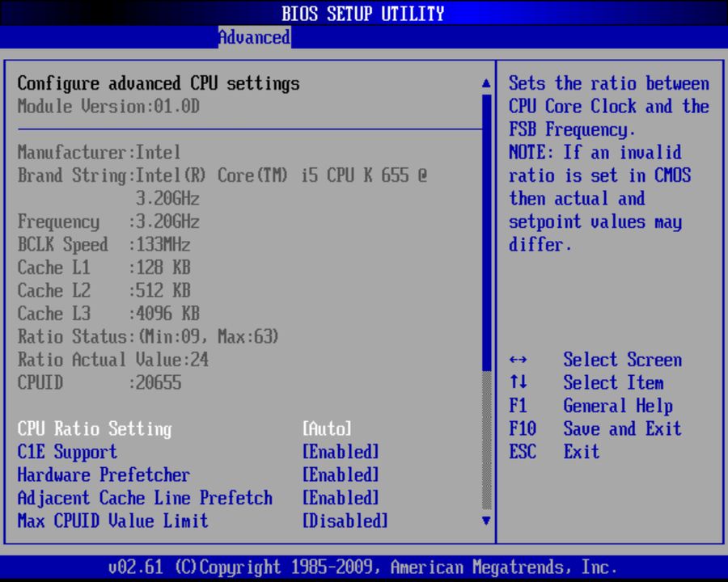
Task: Click the up-down arrows Select Item icon
Action: 518,382
